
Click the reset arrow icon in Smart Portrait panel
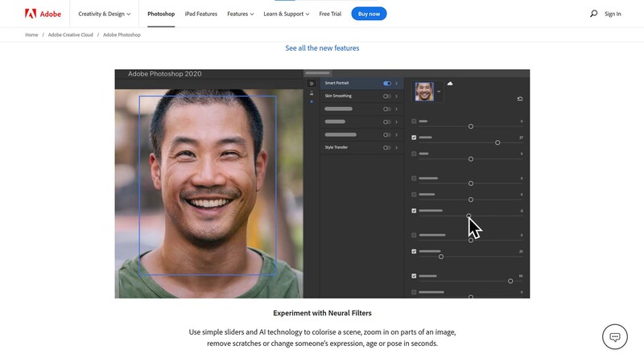click(x=520, y=98)
